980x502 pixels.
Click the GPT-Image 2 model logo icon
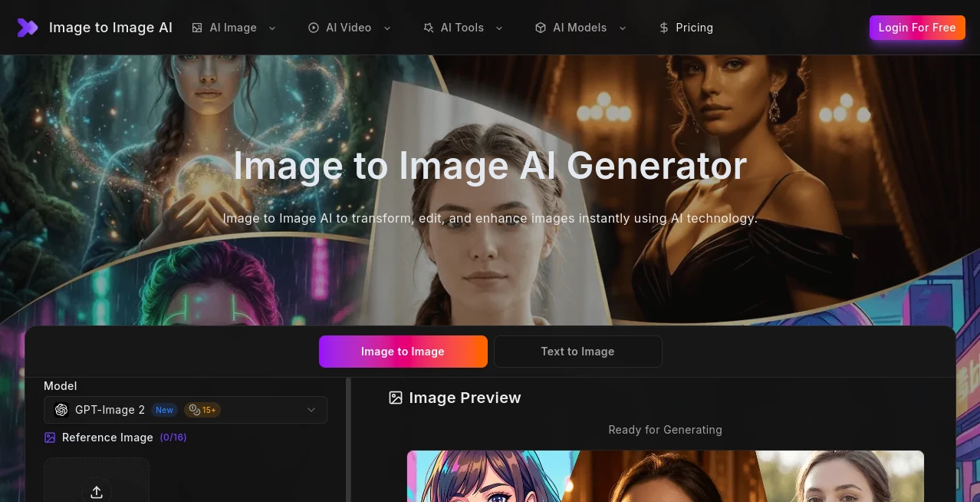pyautogui.click(x=61, y=410)
